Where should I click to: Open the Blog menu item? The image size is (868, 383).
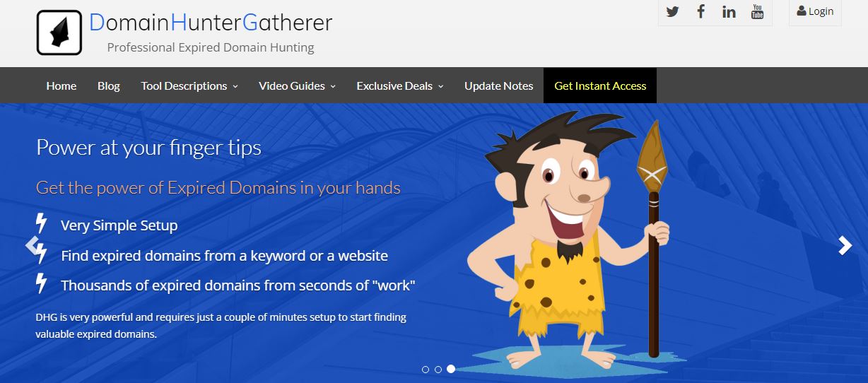(109, 86)
